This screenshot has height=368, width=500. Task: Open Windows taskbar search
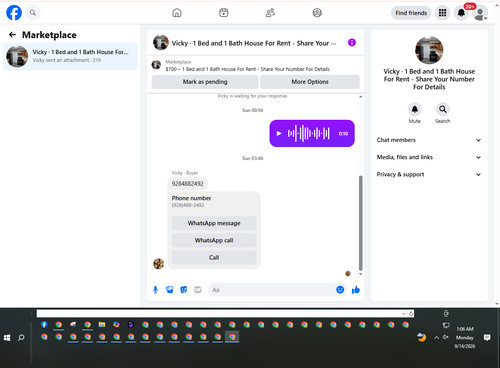pos(21,338)
